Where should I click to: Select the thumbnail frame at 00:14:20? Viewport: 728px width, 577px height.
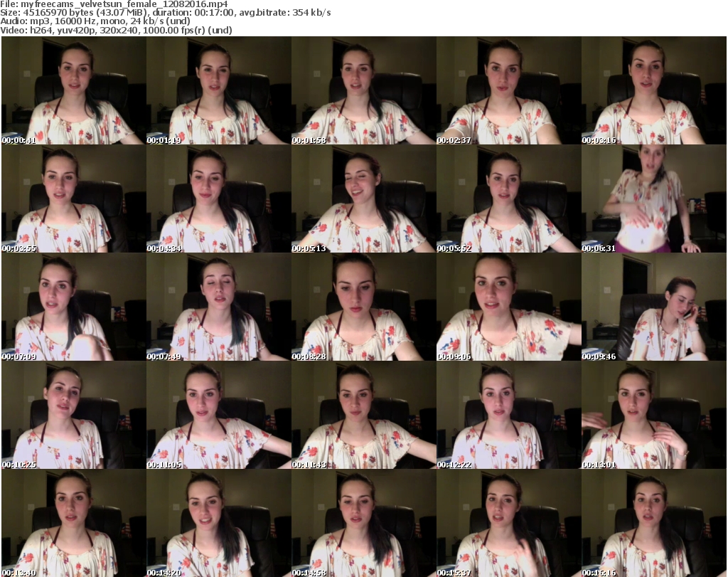(219, 523)
